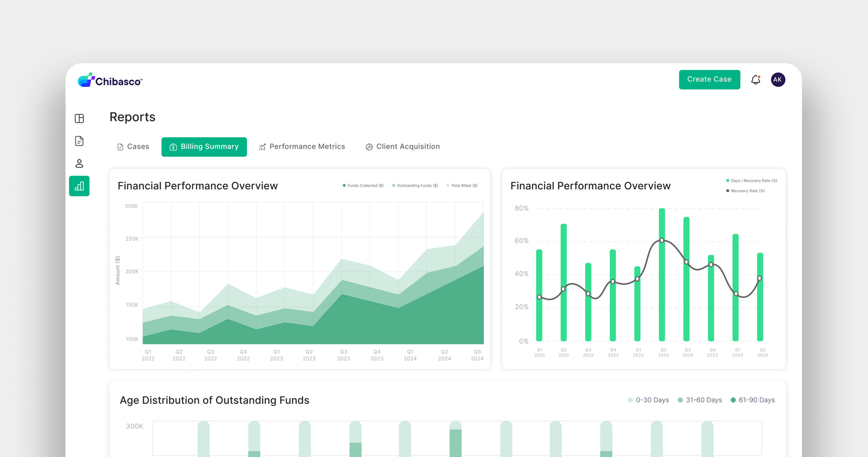Toggle Outstanding Funds ($) legend entry

pos(415,186)
